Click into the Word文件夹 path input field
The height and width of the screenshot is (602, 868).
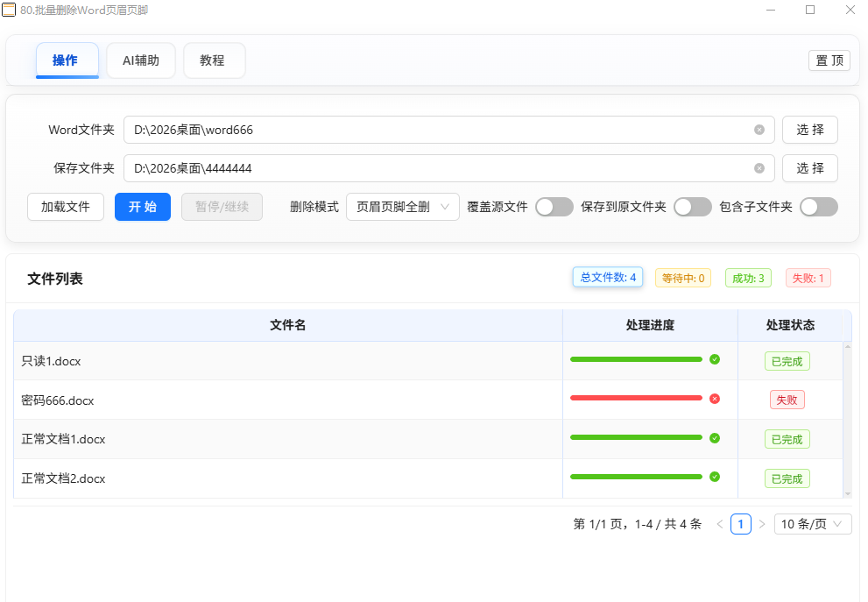click(x=438, y=130)
